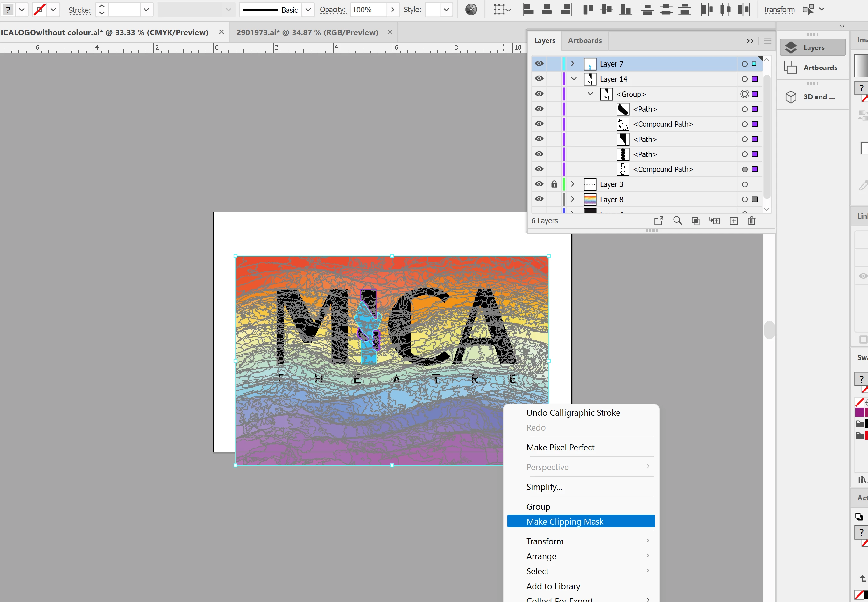Screen dimensions: 868x602
Task: Click the Vertical Align Top icon
Action: tap(588, 10)
